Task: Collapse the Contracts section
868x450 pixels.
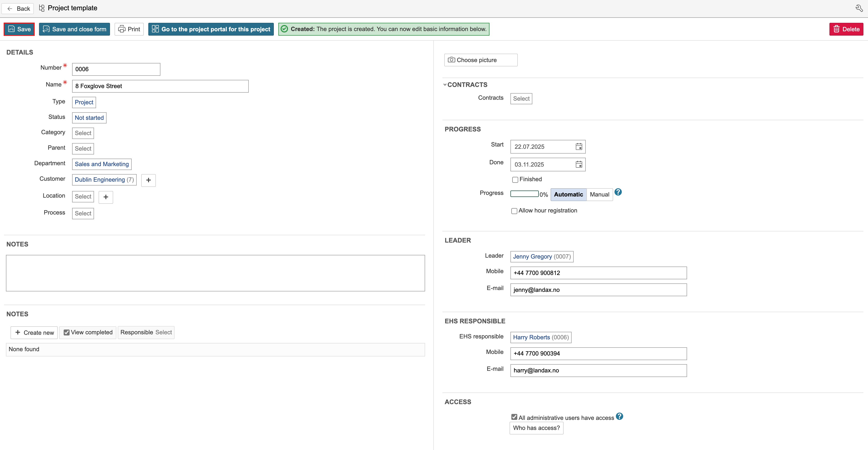Action: pyautogui.click(x=445, y=85)
